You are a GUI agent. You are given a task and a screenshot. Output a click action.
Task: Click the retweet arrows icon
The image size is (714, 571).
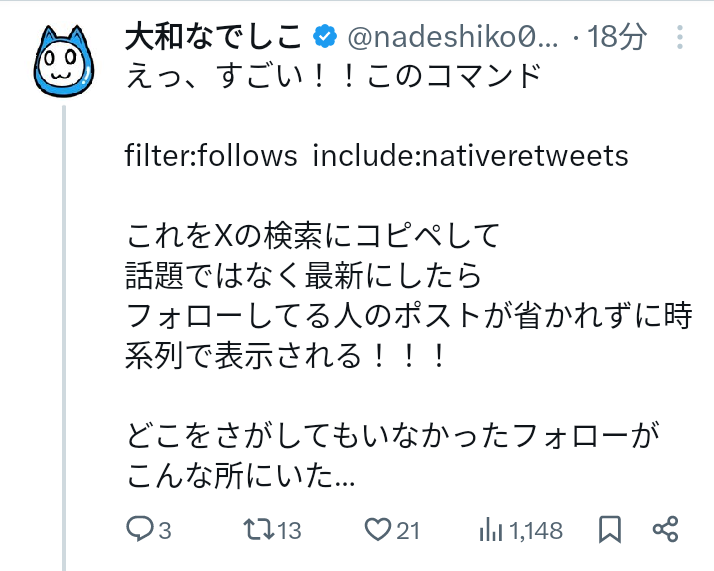[x=258, y=529]
